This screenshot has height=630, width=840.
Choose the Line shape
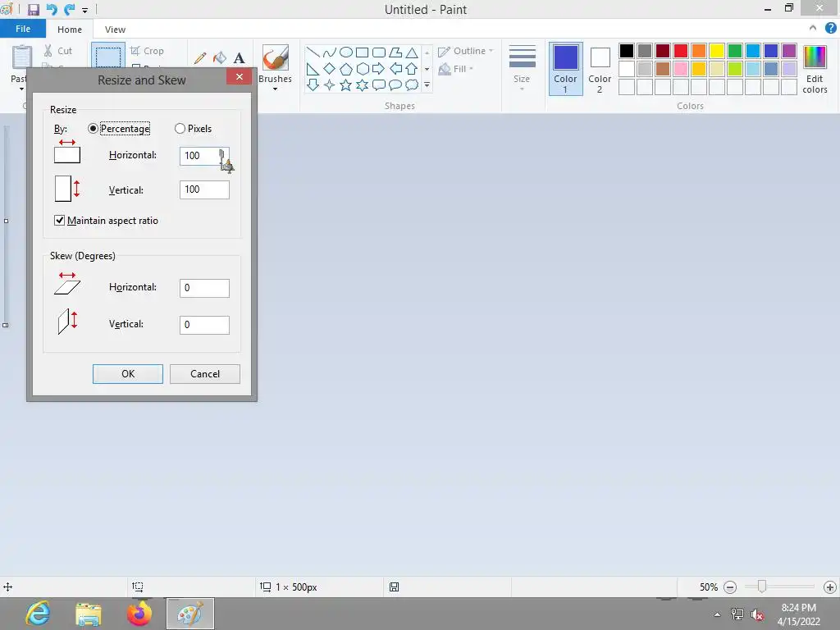313,52
